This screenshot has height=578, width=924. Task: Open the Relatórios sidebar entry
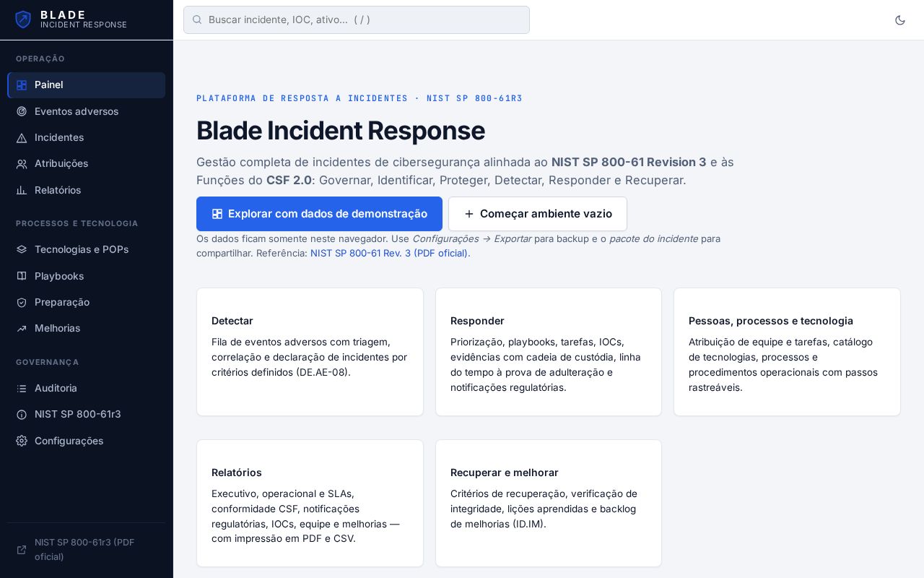pyautogui.click(x=86, y=190)
